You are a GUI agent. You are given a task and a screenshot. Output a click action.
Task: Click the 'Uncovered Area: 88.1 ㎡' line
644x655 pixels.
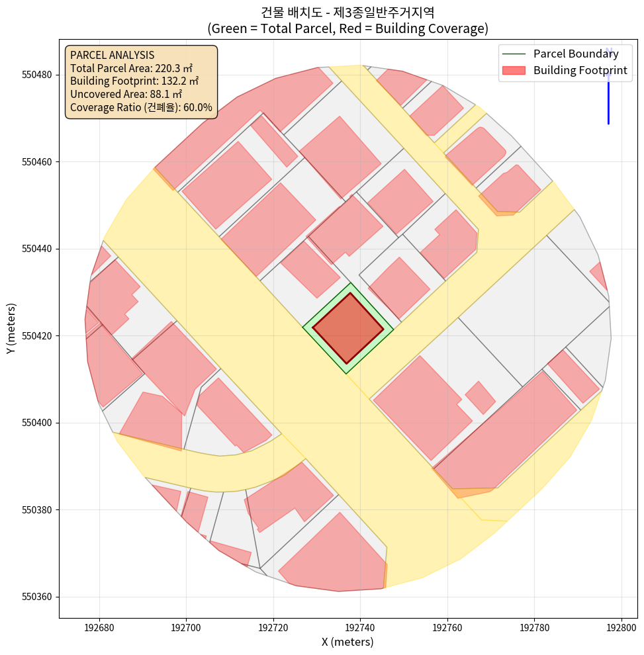[x=126, y=95]
